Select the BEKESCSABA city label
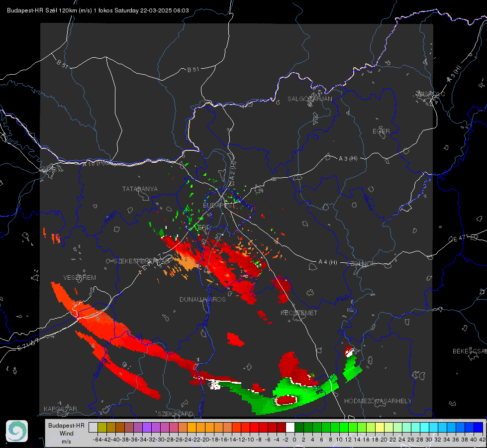Viewport: 487px width, 448px height. [470, 351]
